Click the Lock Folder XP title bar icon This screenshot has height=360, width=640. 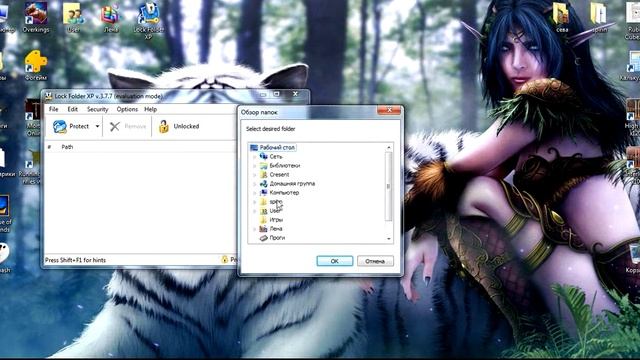point(49,96)
